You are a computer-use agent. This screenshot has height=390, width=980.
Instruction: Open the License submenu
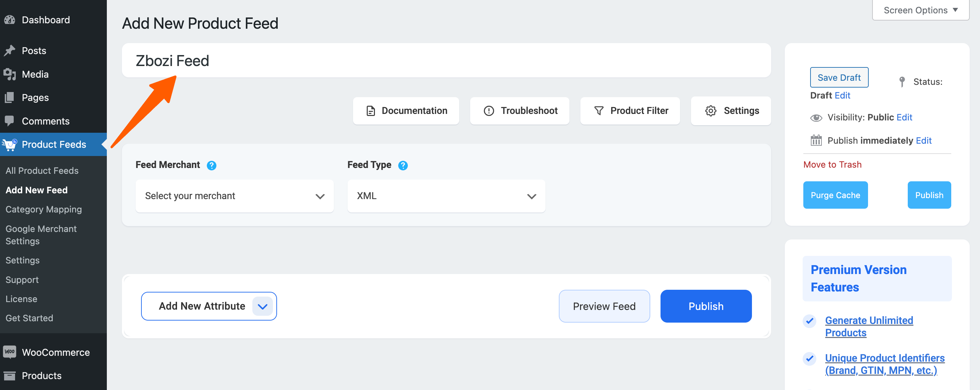click(x=21, y=299)
